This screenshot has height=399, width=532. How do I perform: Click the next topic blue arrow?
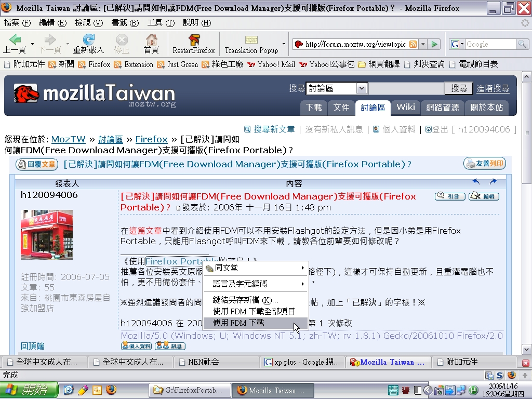pyautogui.click(x=494, y=182)
